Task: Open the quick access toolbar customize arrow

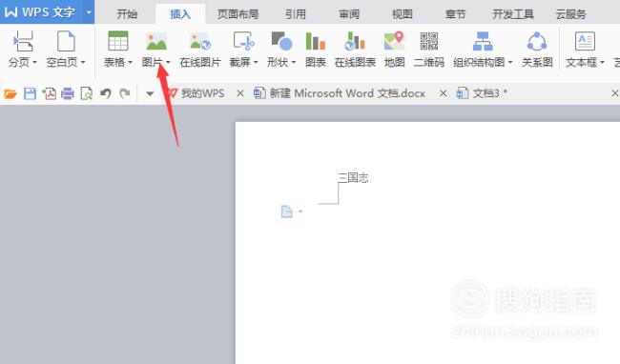Action: (x=150, y=94)
